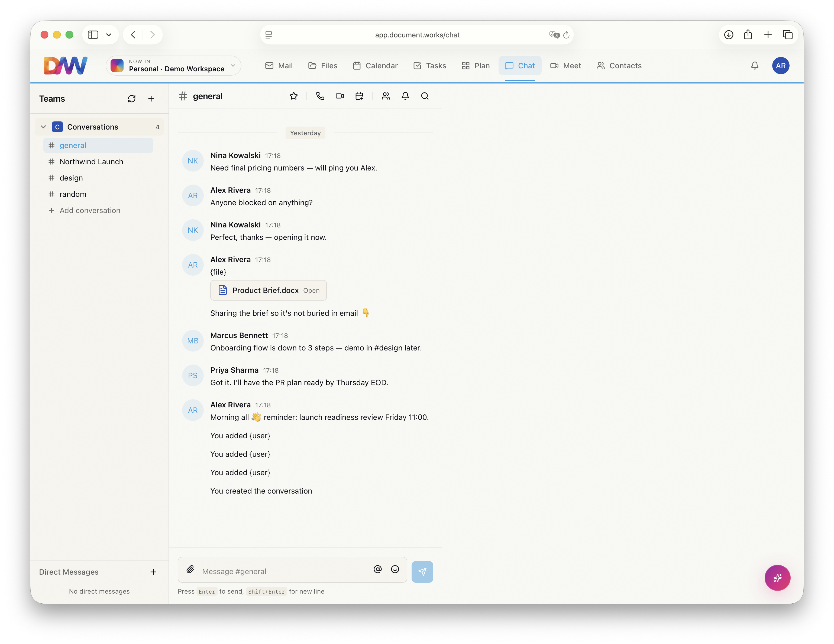Expand the browser sidebar options chevron

109,35
